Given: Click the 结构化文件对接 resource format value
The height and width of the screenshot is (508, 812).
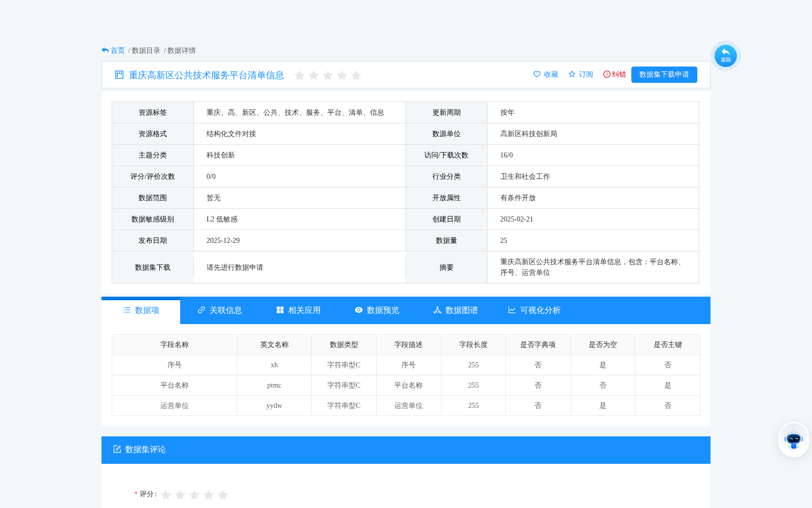Looking at the screenshot, I should [231, 134].
